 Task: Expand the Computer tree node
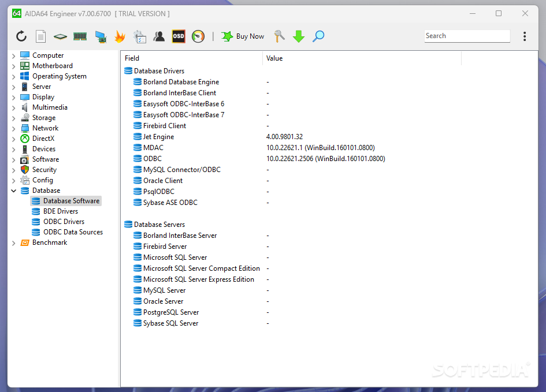tap(13, 56)
